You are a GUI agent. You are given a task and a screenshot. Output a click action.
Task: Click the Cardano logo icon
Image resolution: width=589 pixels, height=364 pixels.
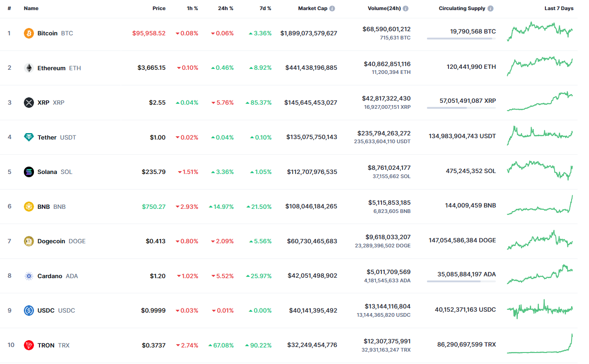(x=29, y=276)
